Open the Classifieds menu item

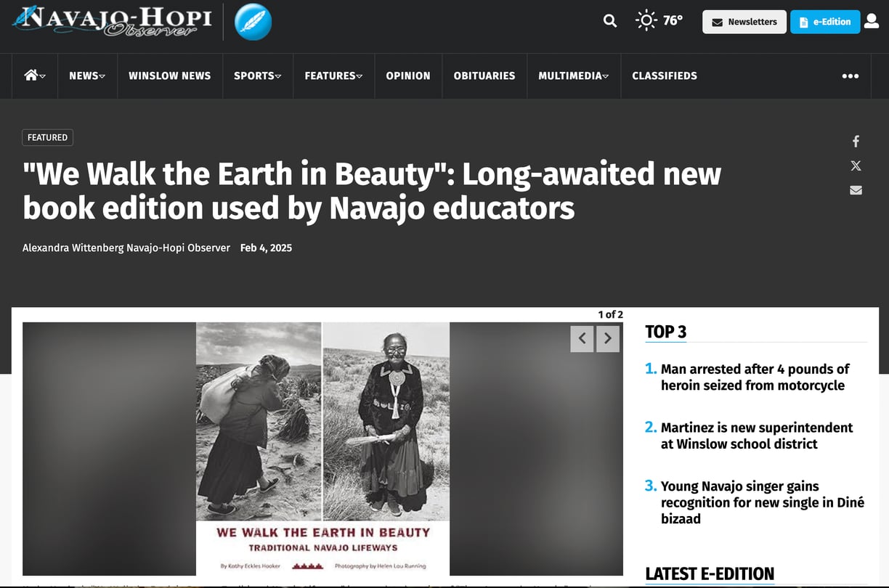coord(665,75)
